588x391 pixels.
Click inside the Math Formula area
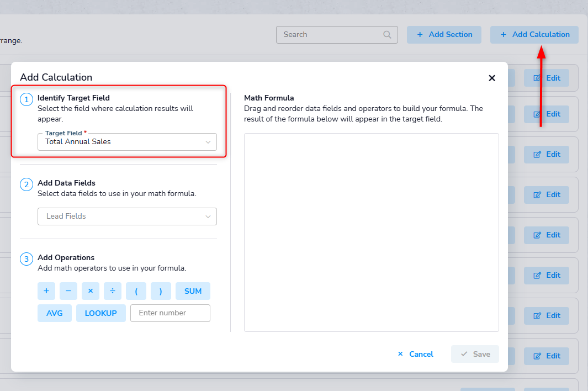tap(371, 232)
